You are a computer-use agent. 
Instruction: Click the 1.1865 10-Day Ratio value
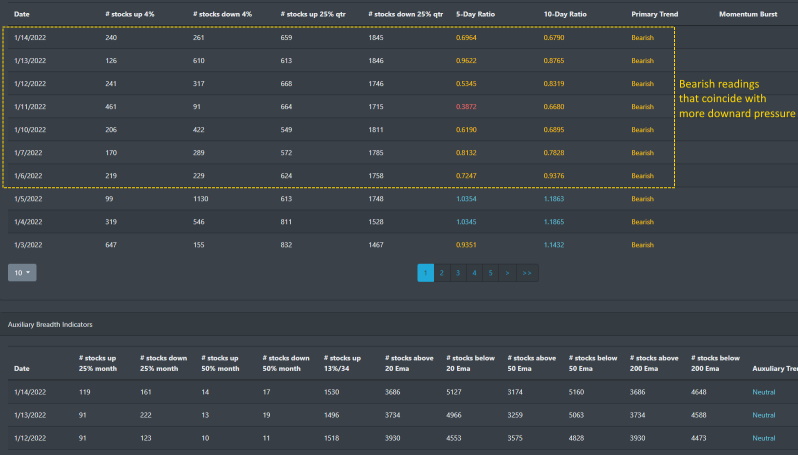554,222
